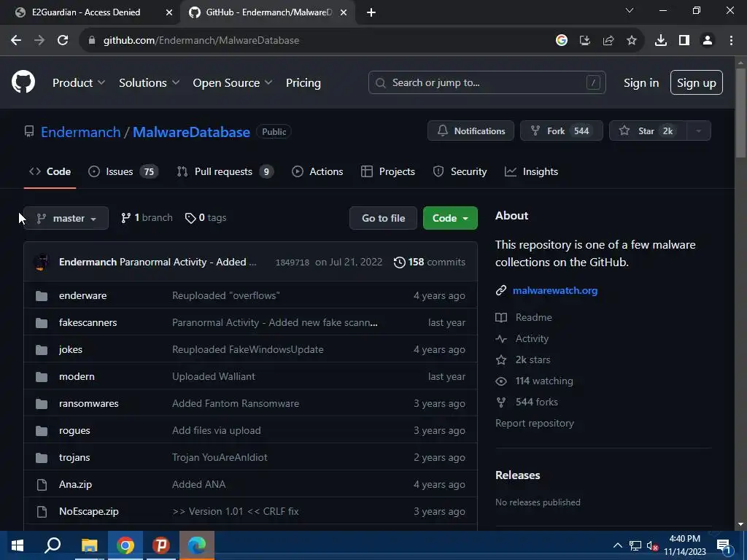The height and width of the screenshot is (560, 747).
Task: Open the Projects tab
Action: coord(388,171)
